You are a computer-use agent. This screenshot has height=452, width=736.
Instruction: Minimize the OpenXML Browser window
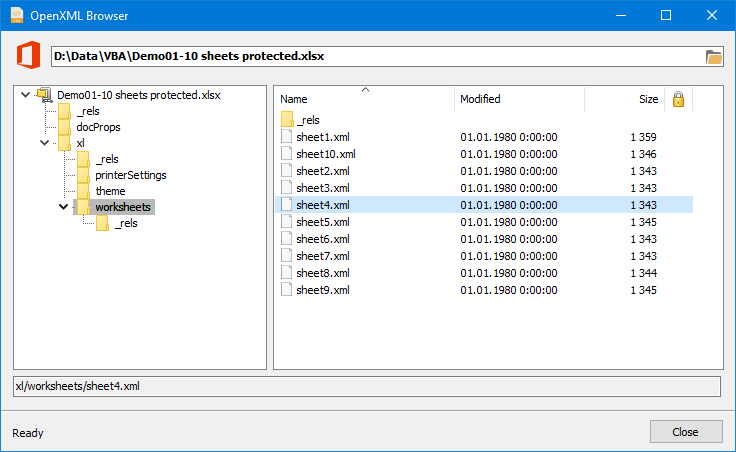coord(621,15)
